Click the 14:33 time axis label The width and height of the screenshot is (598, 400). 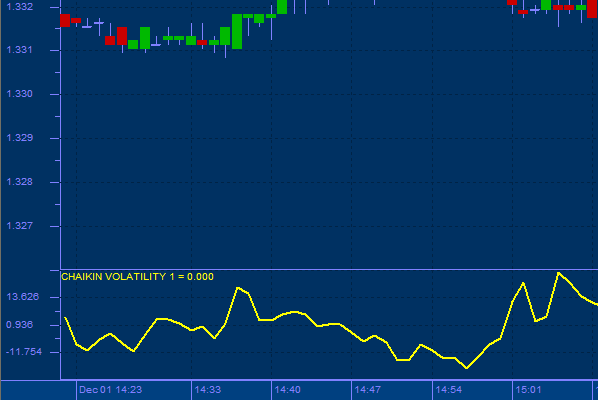(208, 390)
